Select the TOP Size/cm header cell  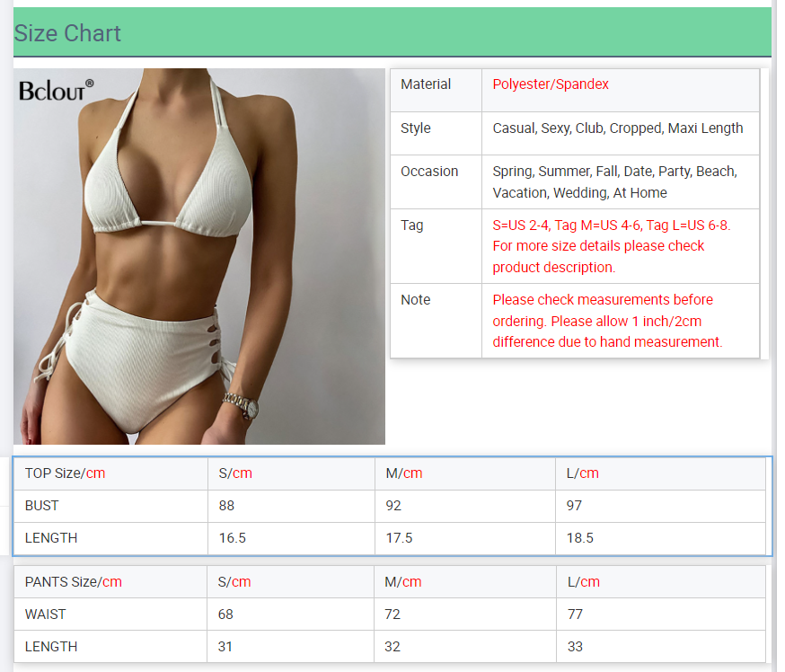pyautogui.click(x=65, y=473)
